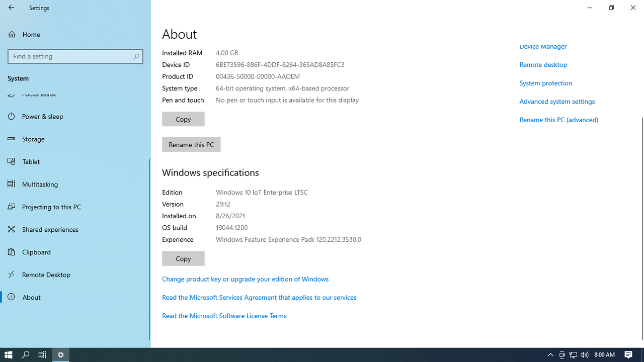The height and width of the screenshot is (362, 644).
Task: Show hidden system tray icons
Action: 550,355
